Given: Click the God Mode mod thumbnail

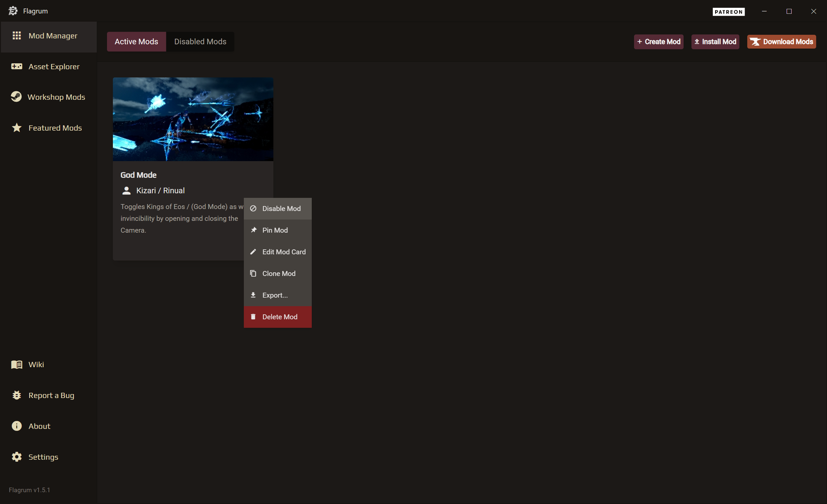Looking at the screenshot, I should click(x=193, y=119).
